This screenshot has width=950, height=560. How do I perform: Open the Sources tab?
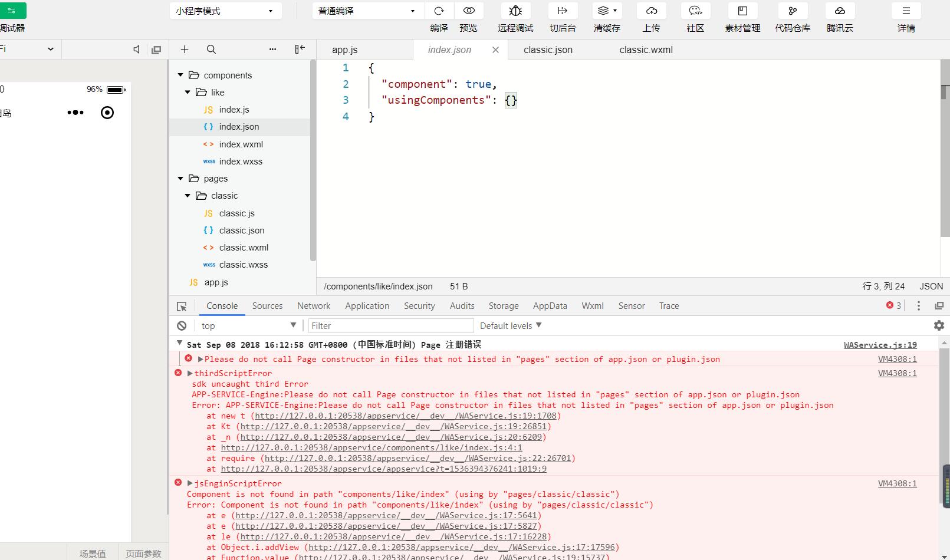click(x=267, y=306)
